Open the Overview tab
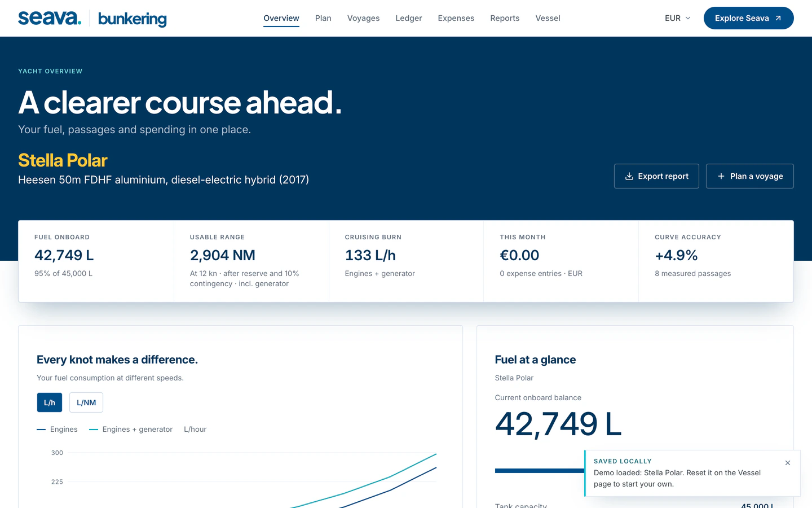 (x=281, y=18)
